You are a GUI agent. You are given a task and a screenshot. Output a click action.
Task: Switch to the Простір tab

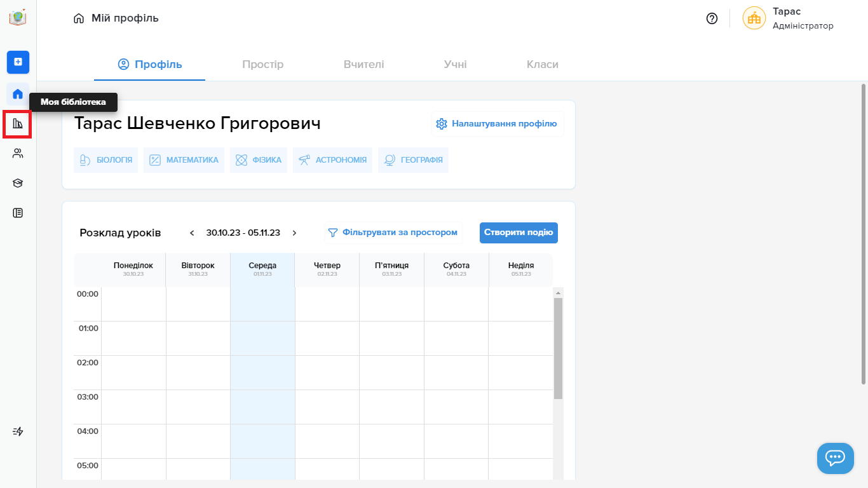262,64
